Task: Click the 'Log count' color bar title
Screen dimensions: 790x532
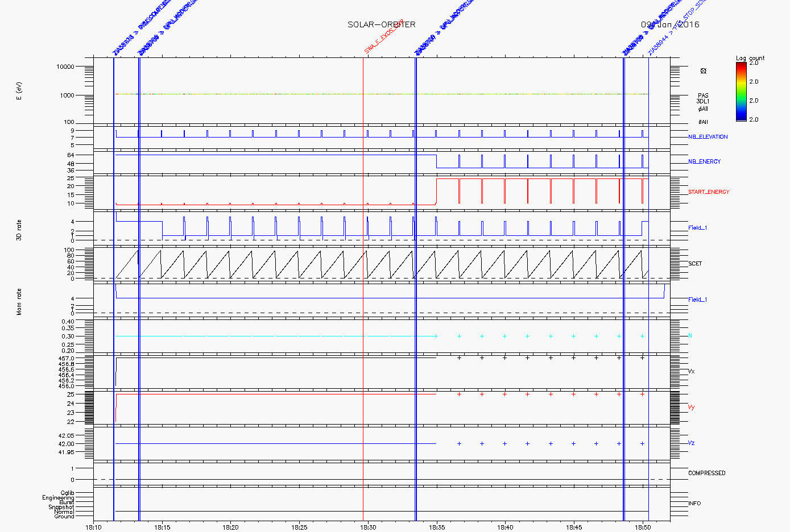Action: coord(750,58)
